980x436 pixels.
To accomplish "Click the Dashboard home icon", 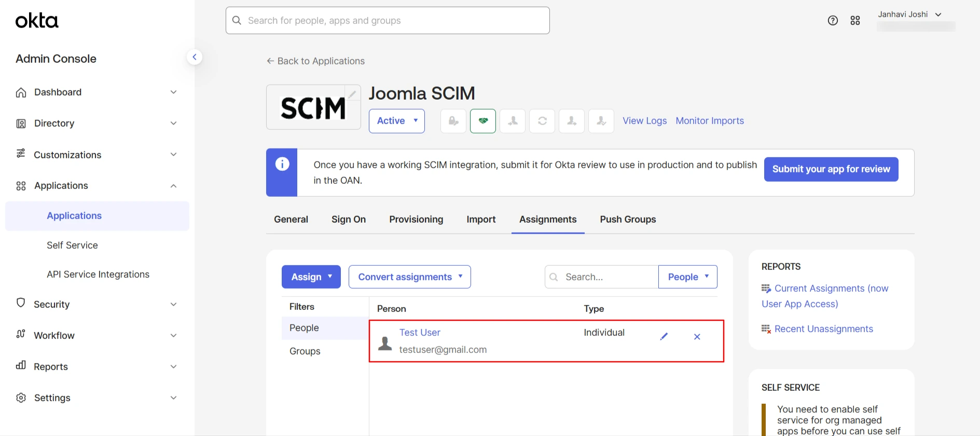I will tap(21, 92).
